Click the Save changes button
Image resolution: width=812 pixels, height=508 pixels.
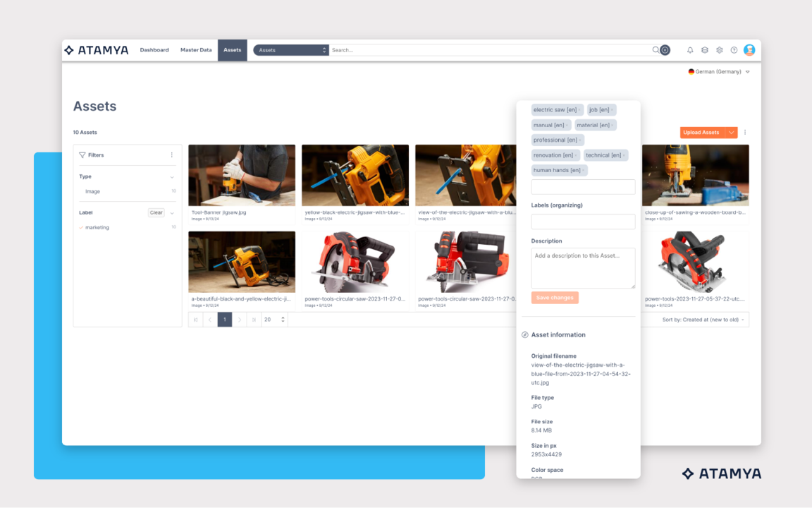pos(555,298)
